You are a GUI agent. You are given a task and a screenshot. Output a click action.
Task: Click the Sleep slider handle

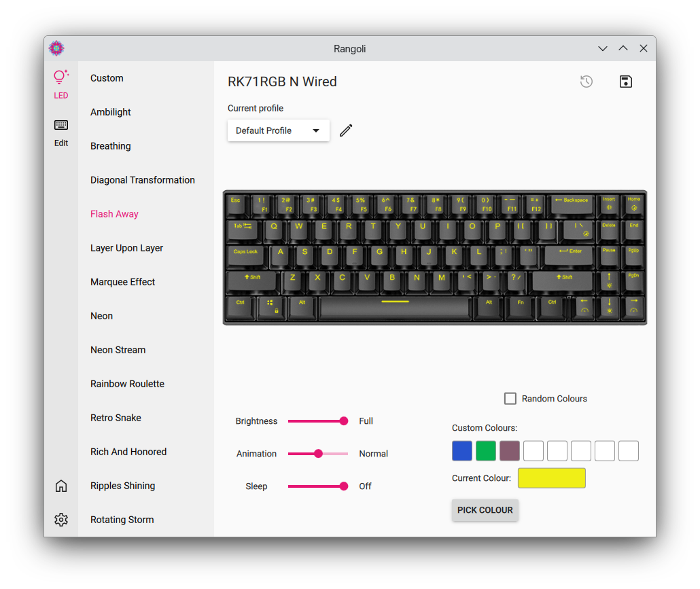(x=343, y=486)
